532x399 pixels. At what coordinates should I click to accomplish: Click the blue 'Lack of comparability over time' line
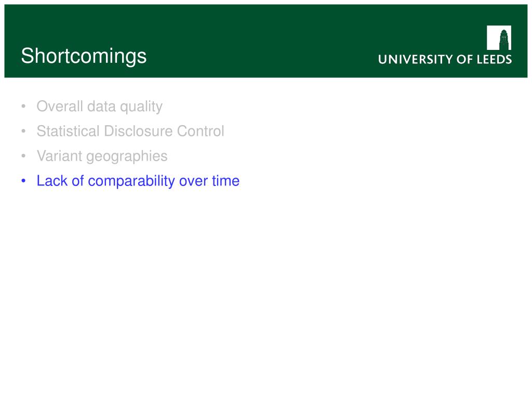(138, 181)
